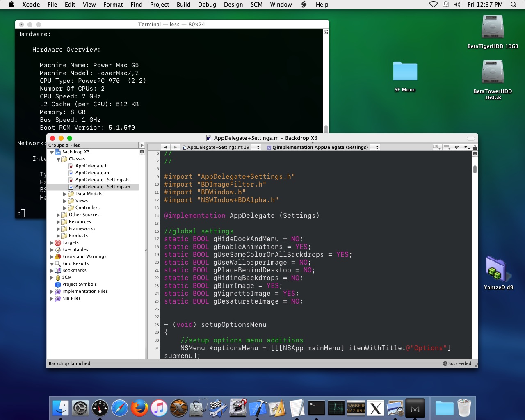
Task: Open the X11 app in dock
Action: (x=376, y=408)
